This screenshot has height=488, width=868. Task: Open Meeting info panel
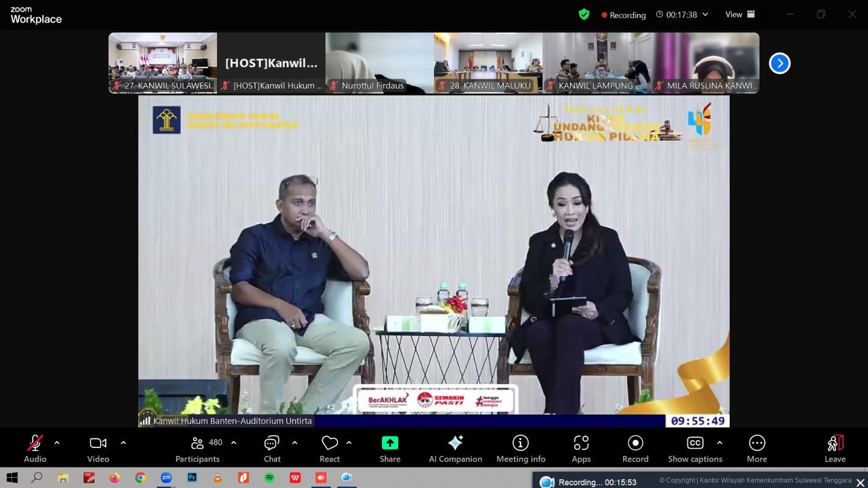point(520,449)
